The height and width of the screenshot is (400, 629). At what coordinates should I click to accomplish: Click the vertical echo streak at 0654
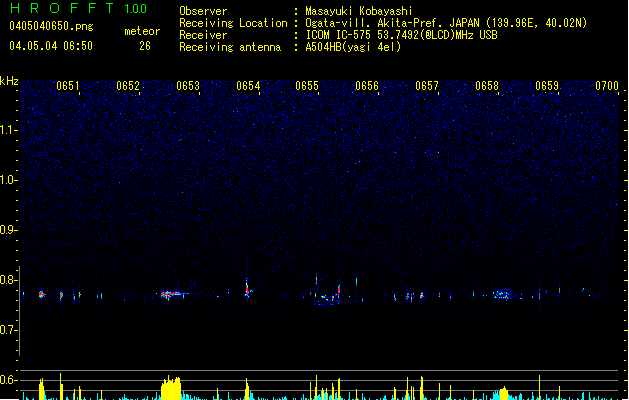click(x=247, y=288)
